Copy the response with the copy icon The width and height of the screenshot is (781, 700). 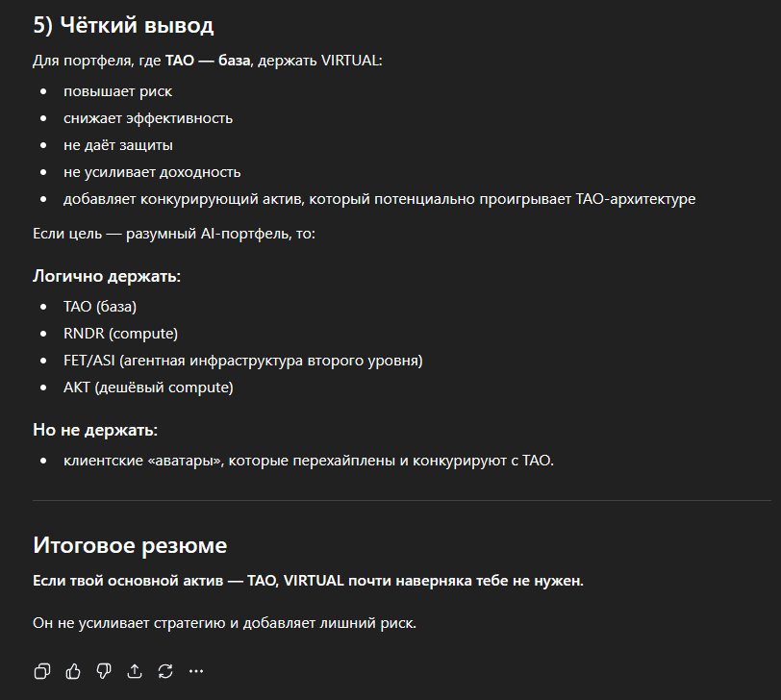coord(42,671)
